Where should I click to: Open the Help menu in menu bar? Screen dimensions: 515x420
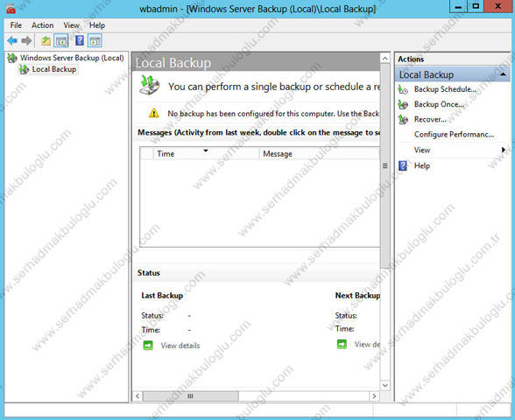[x=97, y=25]
